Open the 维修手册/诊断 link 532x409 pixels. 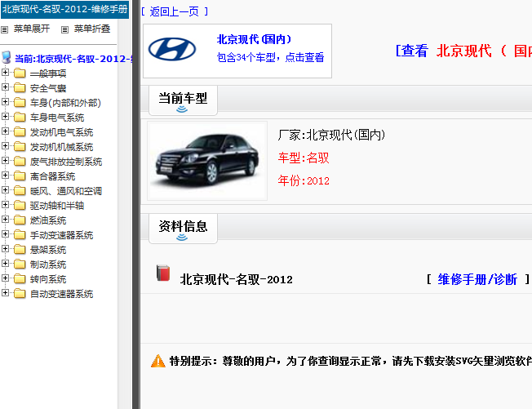coord(477,279)
